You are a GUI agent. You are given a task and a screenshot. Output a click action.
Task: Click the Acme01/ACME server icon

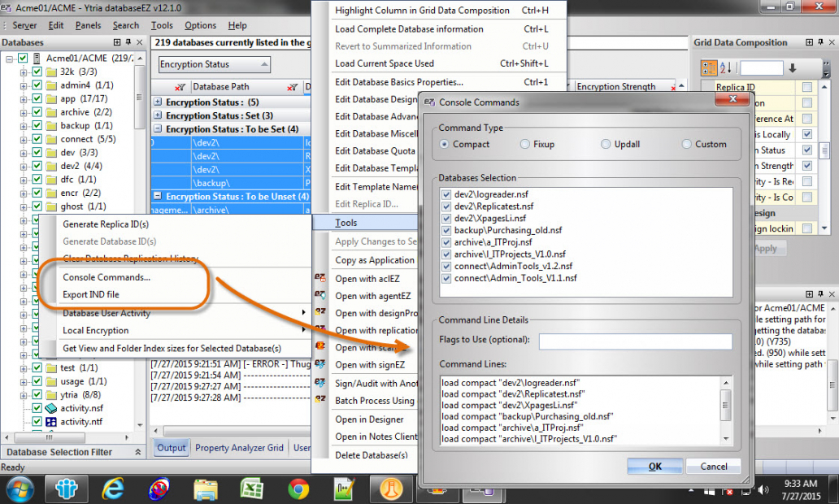click(37, 58)
